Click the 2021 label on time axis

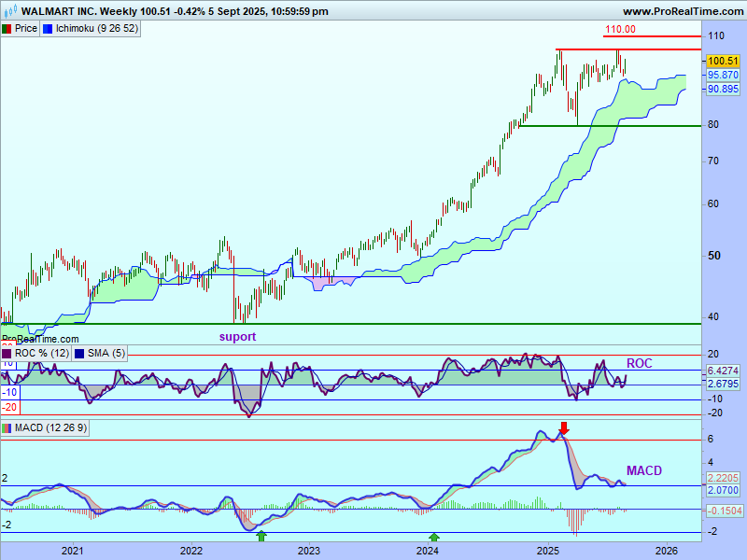(73, 551)
